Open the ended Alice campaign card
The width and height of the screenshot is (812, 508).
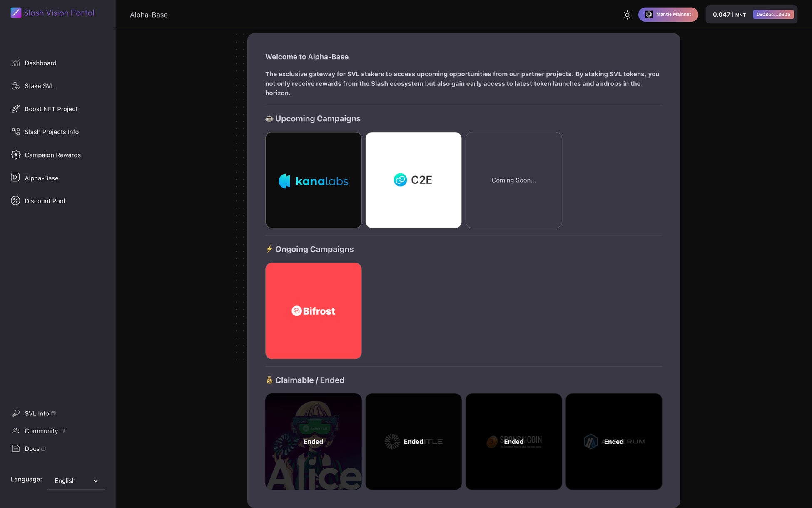click(x=313, y=441)
